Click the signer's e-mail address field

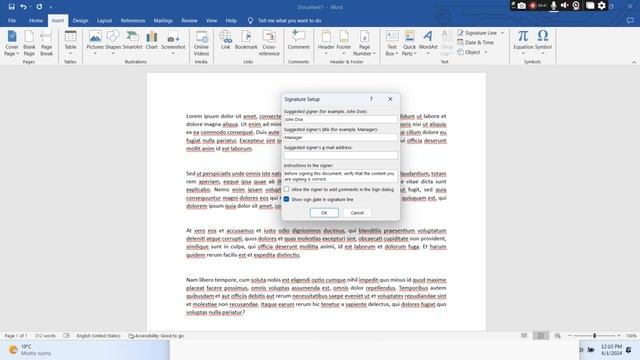(x=340, y=156)
